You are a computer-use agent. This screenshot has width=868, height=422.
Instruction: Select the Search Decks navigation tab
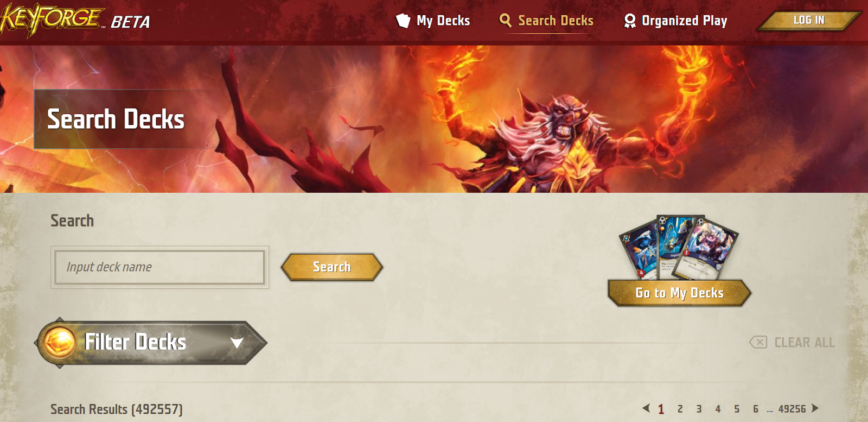click(x=546, y=21)
